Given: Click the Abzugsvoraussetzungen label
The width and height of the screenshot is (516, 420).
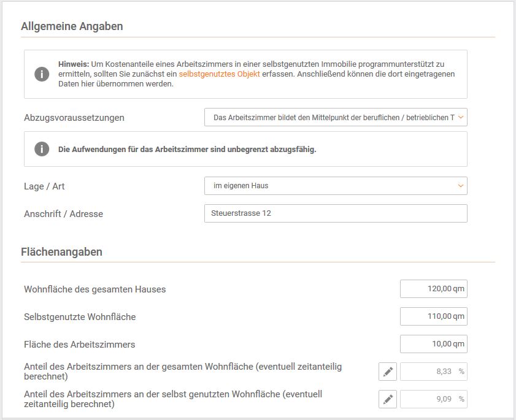Looking at the screenshot, I should click(74, 118).
